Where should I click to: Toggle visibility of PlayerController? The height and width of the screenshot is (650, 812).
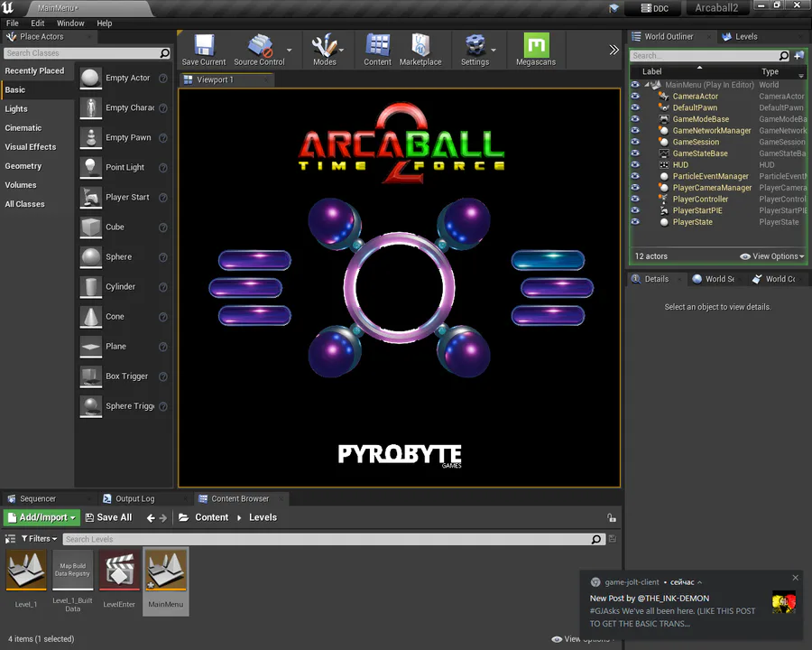coord(635,199)
